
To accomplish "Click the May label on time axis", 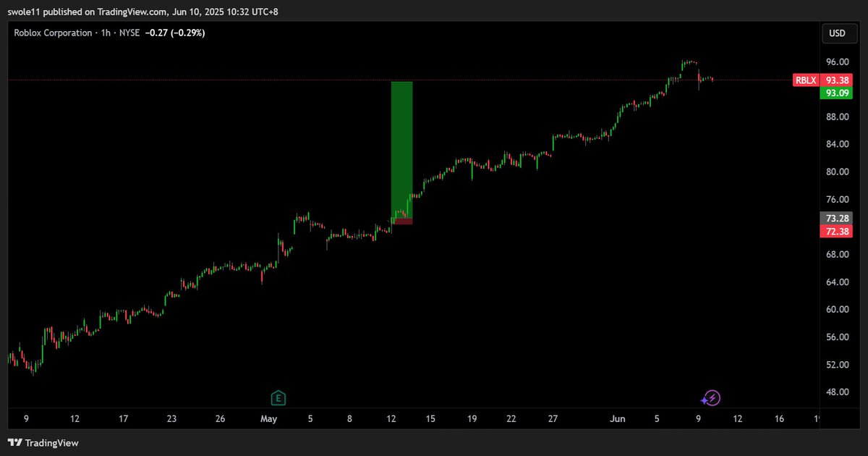I will click(269, 419).
